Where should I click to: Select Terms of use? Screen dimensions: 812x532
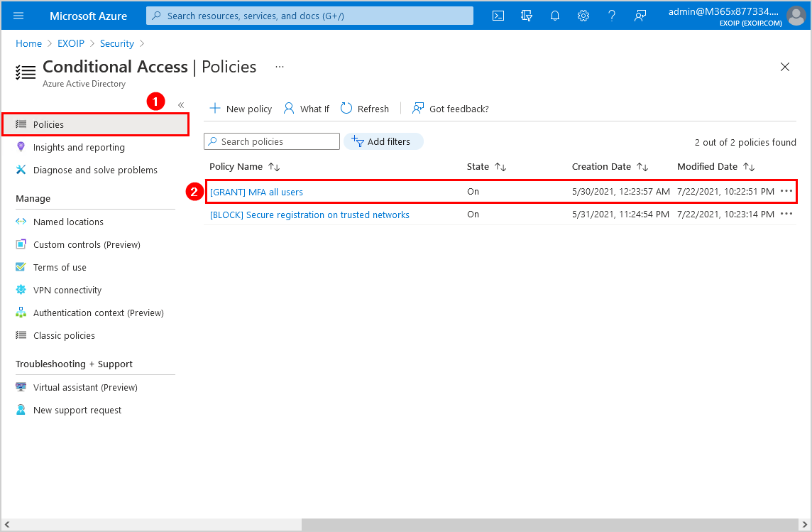pos(60,266)
